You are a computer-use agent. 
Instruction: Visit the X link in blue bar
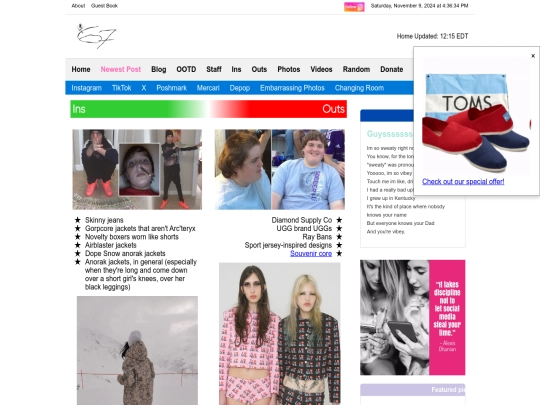(x=144, y=88)
